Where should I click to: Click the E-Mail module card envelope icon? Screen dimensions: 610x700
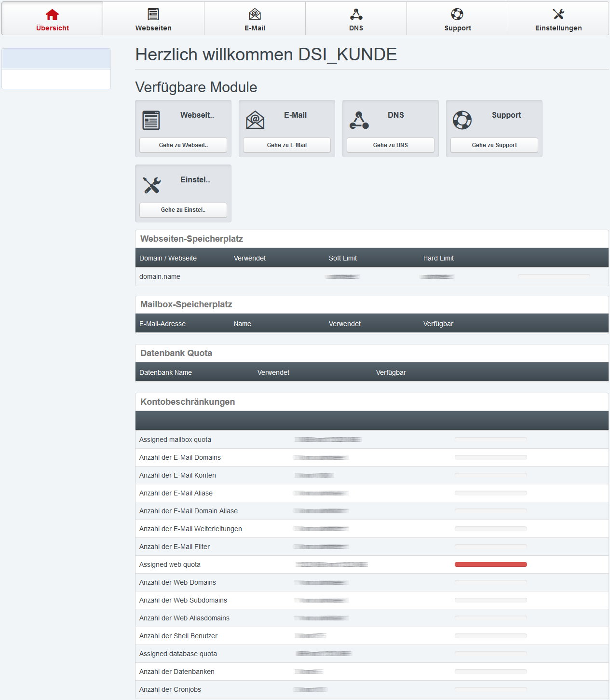[255, 120]
